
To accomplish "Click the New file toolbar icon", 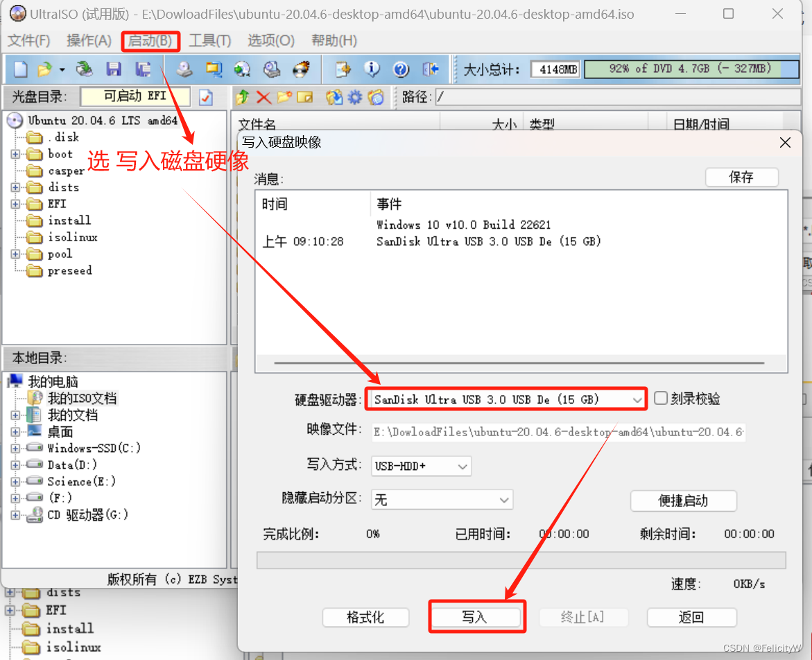I will coord(21,69).
